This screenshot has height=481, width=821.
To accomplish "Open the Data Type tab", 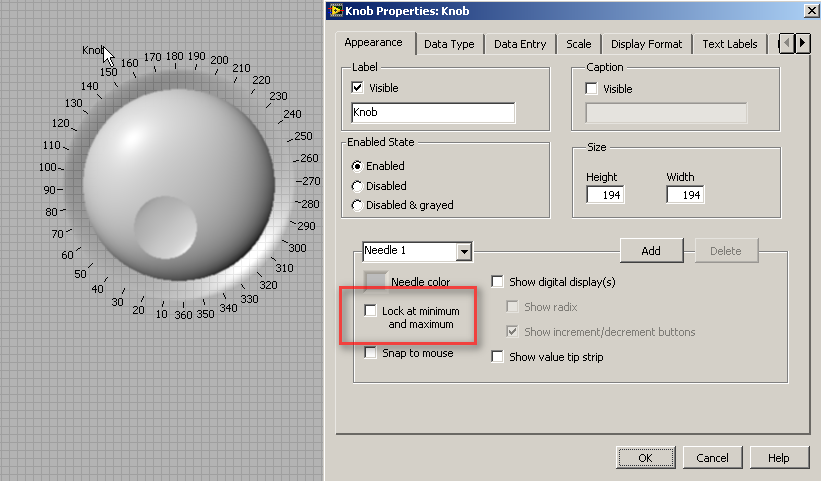I will tap(449, 44).
